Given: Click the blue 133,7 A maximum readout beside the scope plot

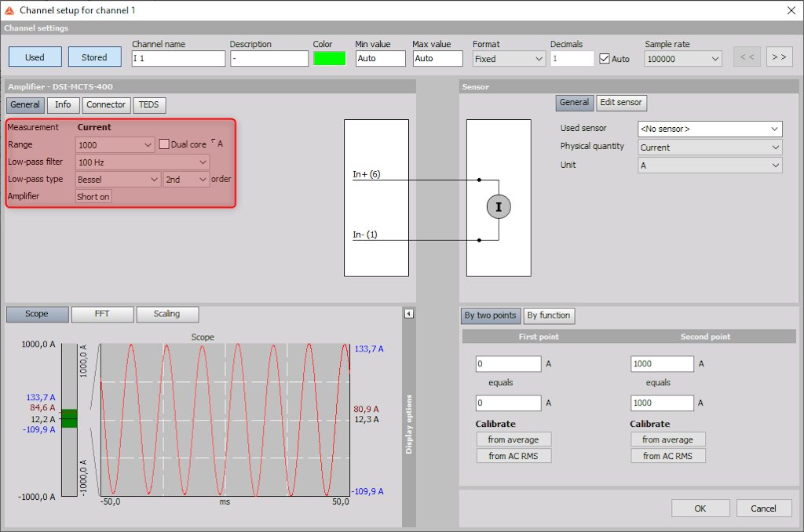Looking at the screenshot, I should [369, 349].
